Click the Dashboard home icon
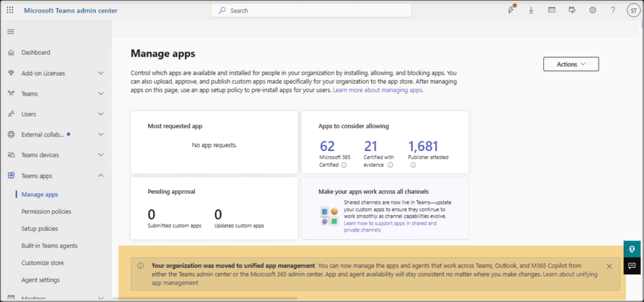The image size is (644, 302). [11, 53]
